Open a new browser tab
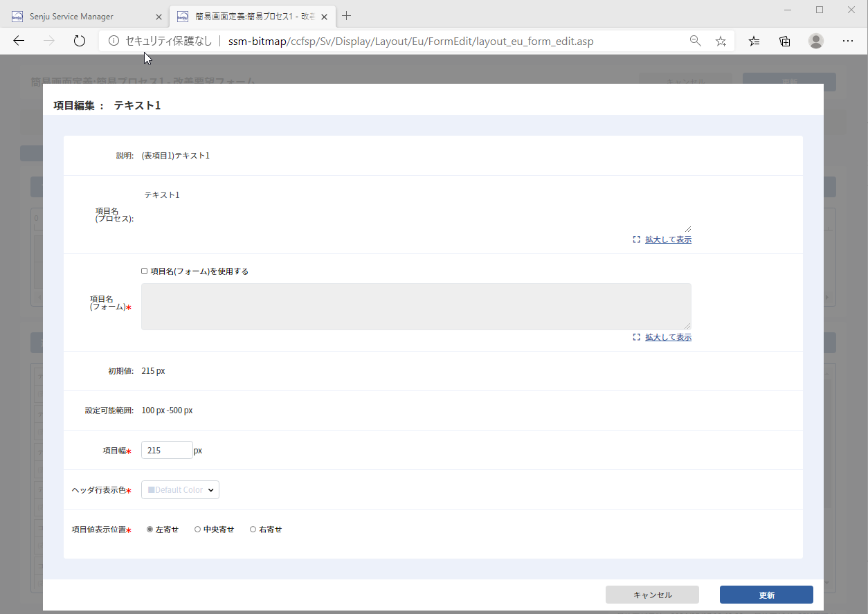 (347, 15)
